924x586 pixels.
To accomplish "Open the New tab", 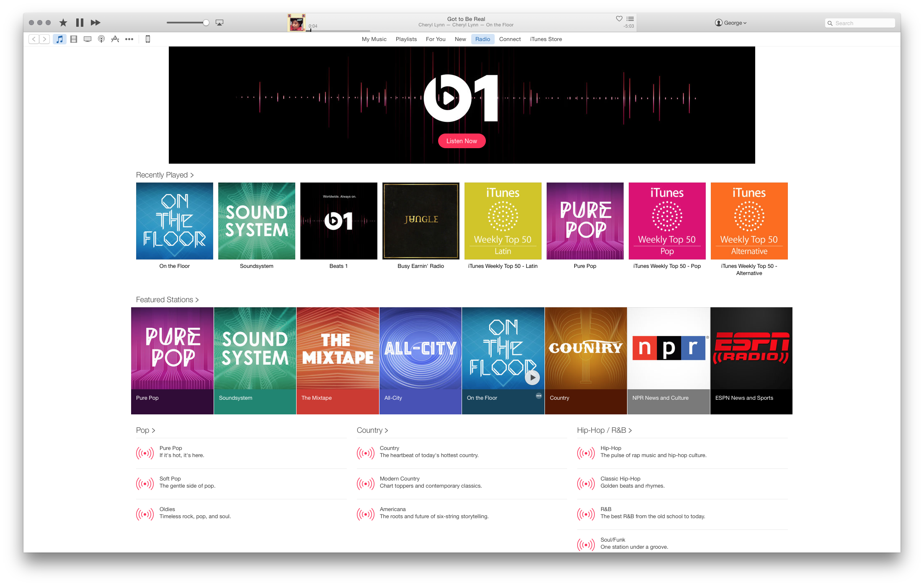I will pyautogui.click(x=460, y=39).
